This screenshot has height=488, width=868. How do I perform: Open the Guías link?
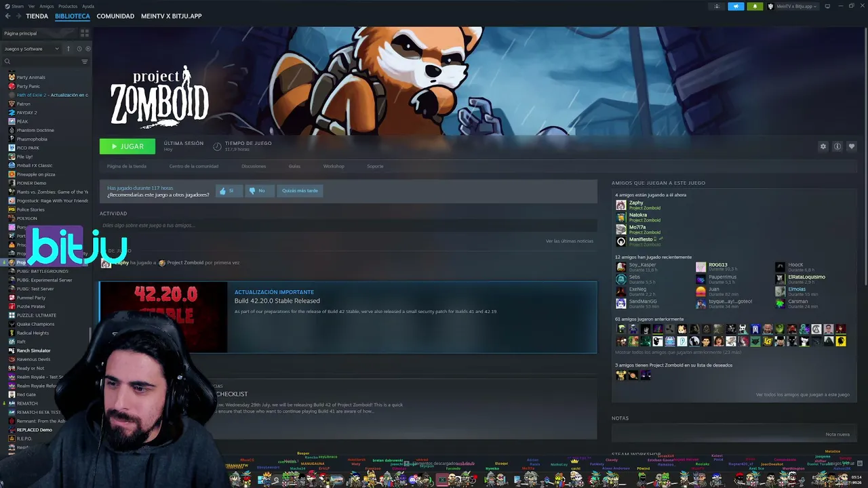point(294,166)
